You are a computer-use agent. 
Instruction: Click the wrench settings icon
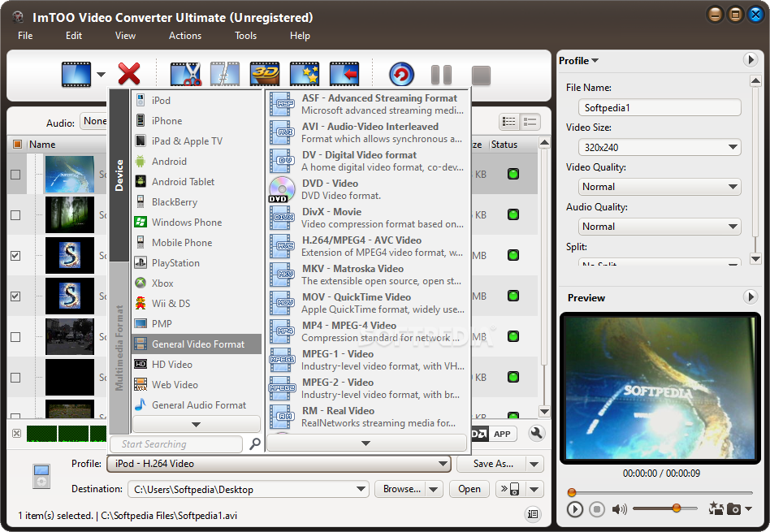[536, 433]
